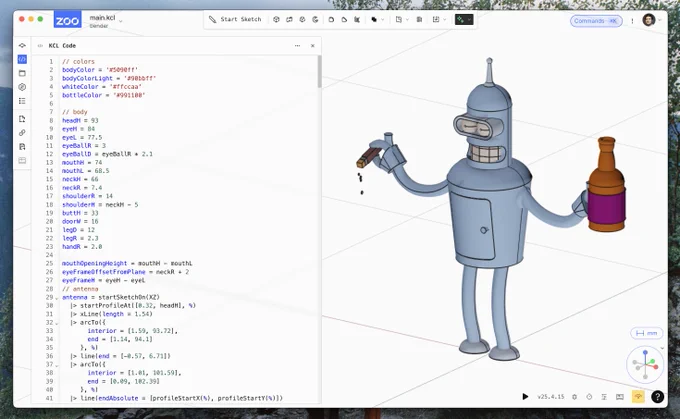Open the feature tree sidebar pane
680x419 pixels.
[x=22, y=45]
